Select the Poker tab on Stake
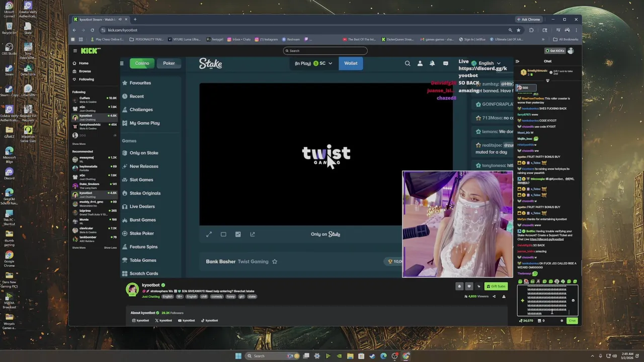 pos(169,63)
